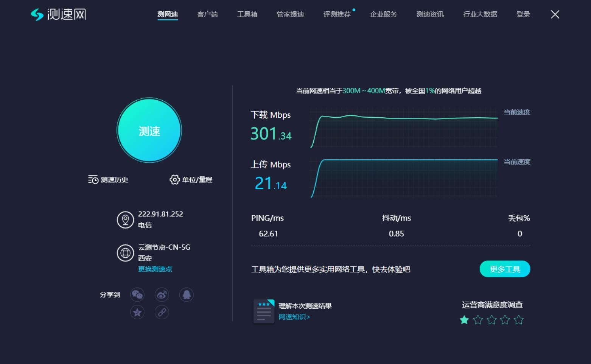Screen dimensions: 591x364
Task: Click the globe icon beside 云测节点-CN-5G
Action: click(125, 252)
